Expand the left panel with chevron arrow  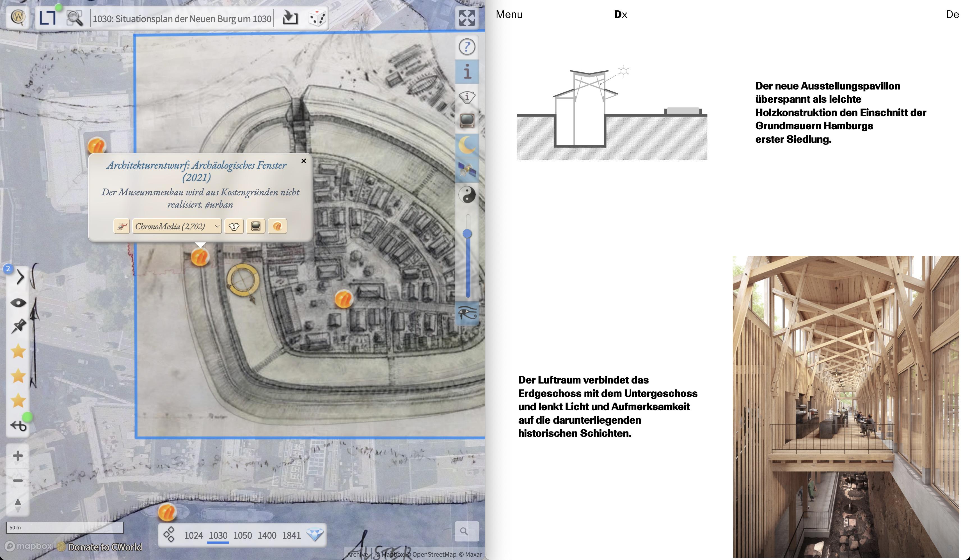[x=20, y=277]
